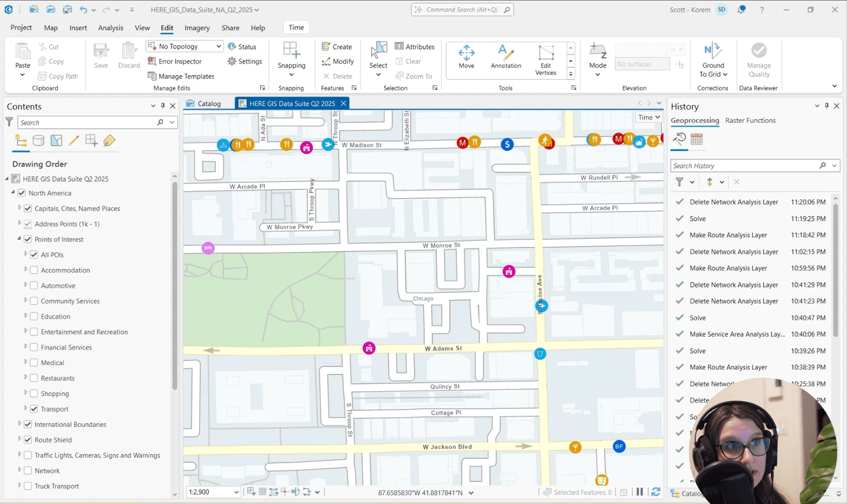Expand the Shopping layer group

click(26, 393)
